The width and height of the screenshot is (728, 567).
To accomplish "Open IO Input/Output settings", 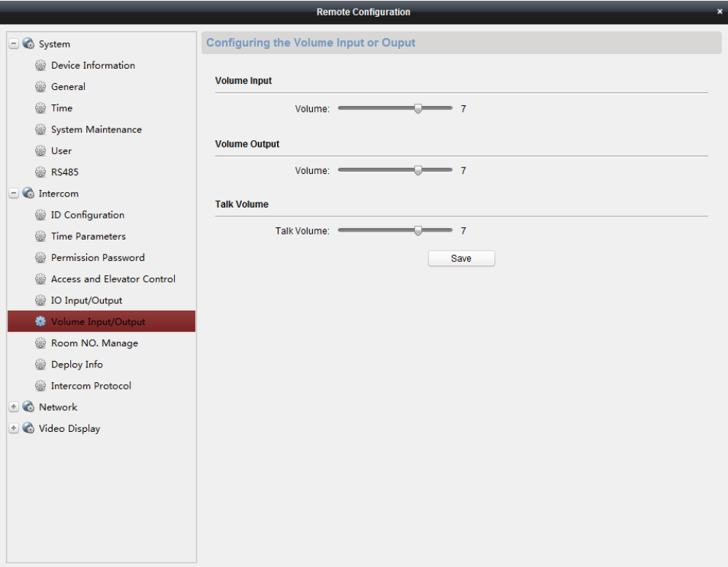I will coord(86,300).
